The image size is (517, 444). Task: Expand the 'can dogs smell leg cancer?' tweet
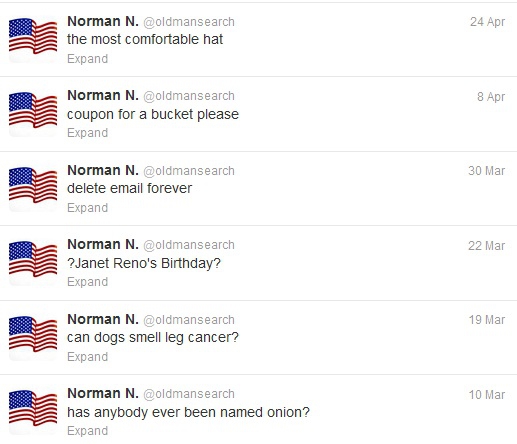point(88,357)
